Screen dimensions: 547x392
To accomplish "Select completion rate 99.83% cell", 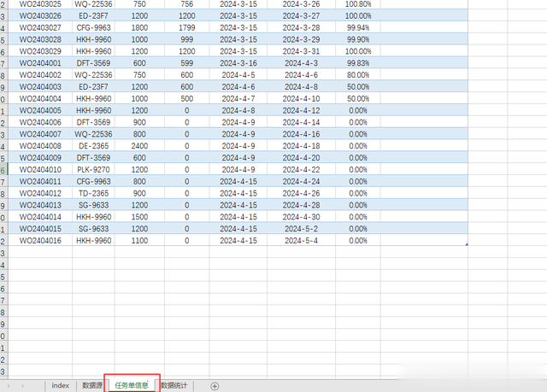I will click(x=358, y=63).
